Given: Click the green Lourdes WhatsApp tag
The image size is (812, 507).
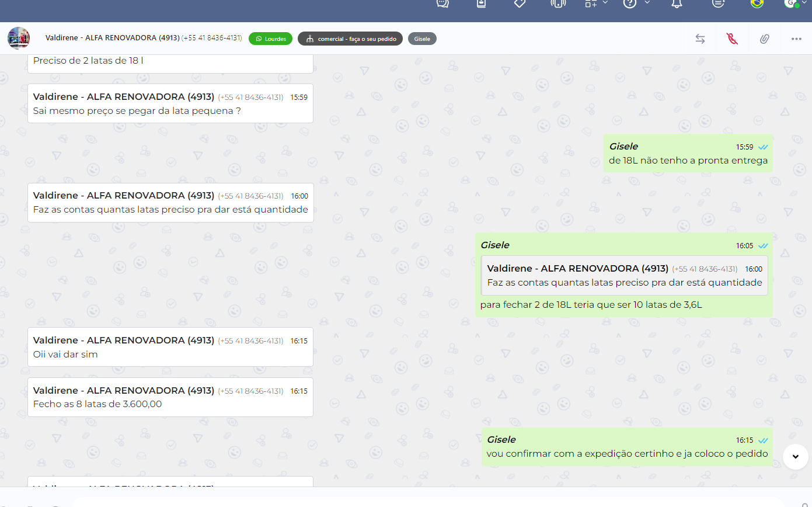Looking at the screenshot, I should (270, 39).
